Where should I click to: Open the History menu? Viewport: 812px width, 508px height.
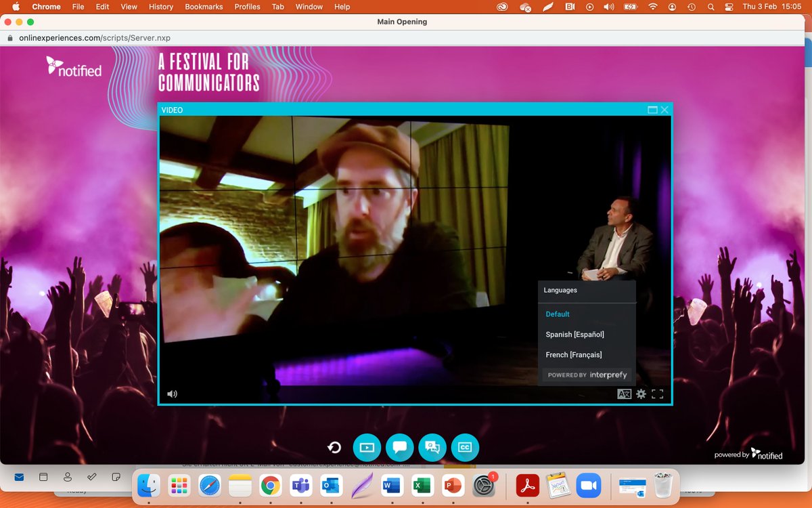point(161,7)
